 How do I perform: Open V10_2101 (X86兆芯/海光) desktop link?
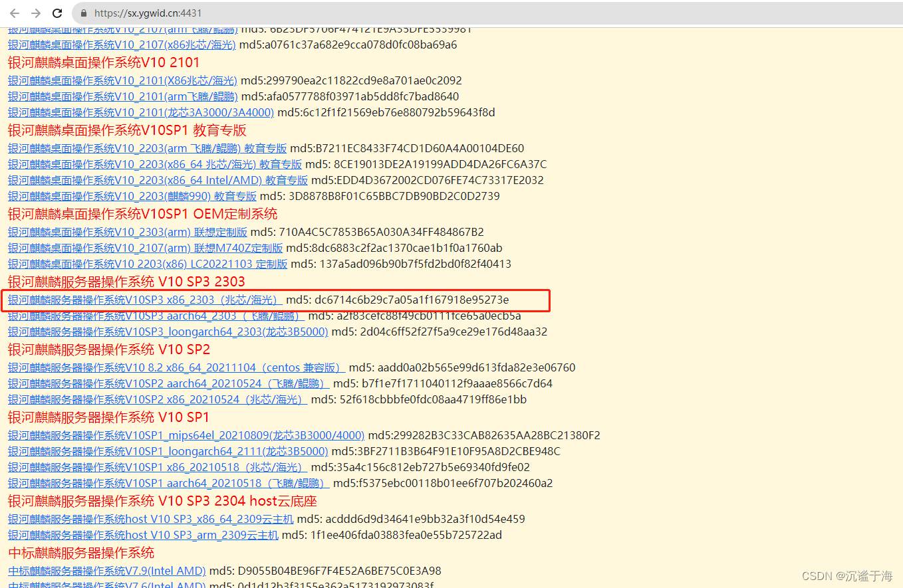[122, 80]
